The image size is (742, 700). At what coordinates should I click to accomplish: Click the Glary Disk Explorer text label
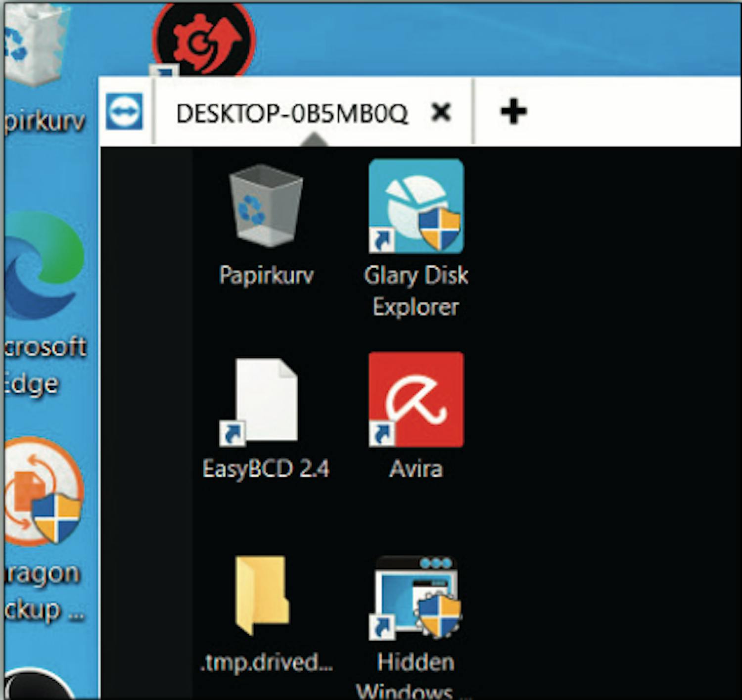(416, 291)
